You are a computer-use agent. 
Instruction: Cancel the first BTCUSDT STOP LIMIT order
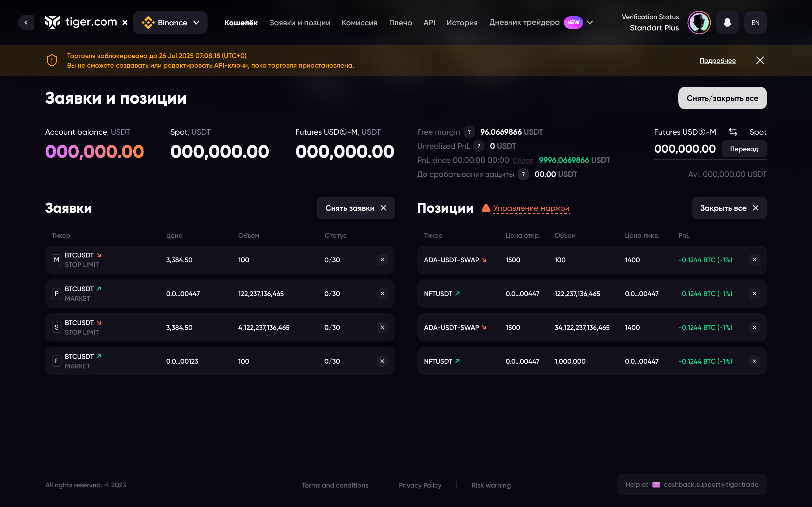point(382,260)
